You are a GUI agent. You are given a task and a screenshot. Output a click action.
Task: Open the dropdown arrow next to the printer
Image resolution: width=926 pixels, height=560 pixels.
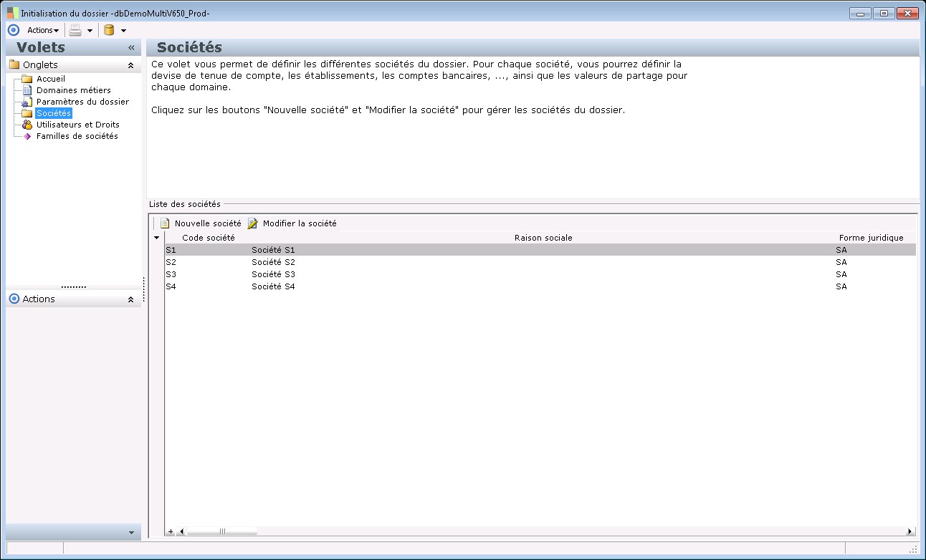tap(90, 31)
